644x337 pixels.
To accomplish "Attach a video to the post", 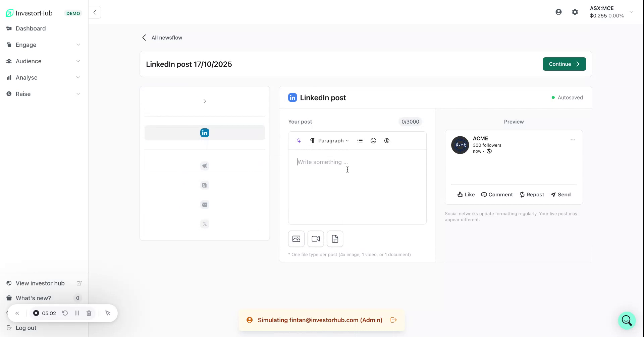I will (x=316, y=239).
